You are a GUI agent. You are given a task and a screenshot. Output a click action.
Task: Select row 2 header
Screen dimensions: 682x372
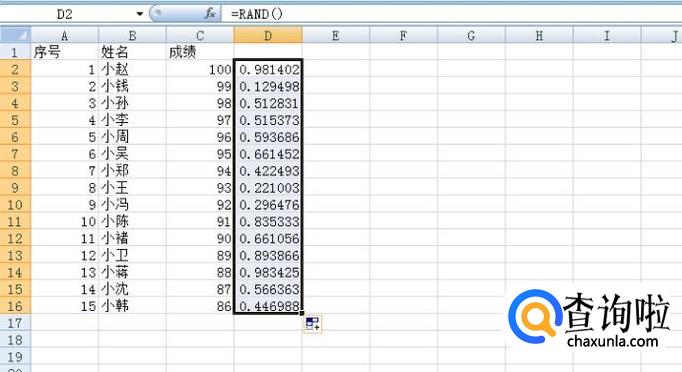click(x=15, y=69)
